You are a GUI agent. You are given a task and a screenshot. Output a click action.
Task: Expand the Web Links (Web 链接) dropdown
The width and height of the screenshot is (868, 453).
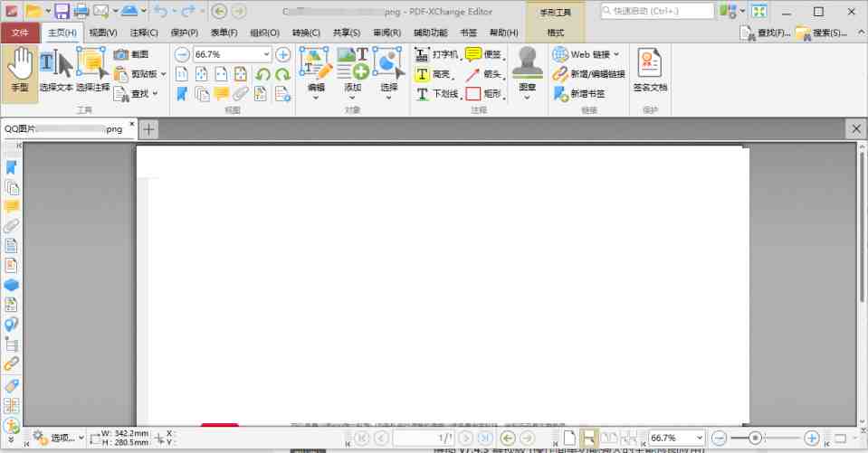point(616,54)
